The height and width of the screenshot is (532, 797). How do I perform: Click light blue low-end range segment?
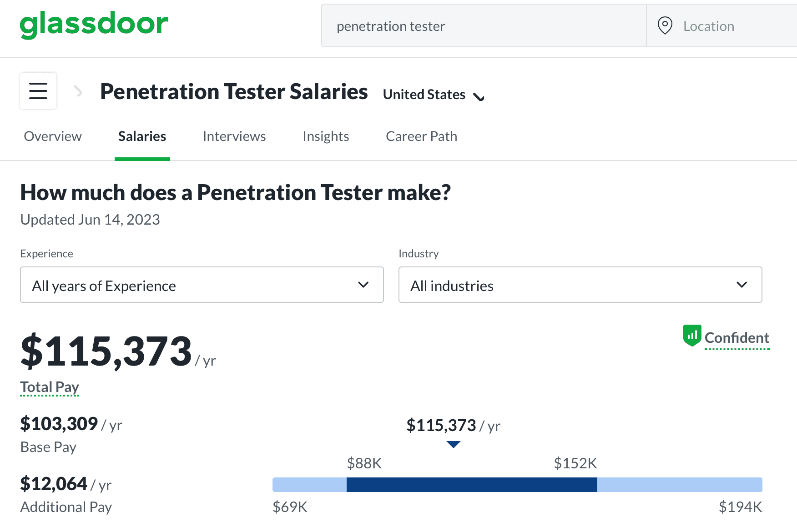[x=309, y=485]
